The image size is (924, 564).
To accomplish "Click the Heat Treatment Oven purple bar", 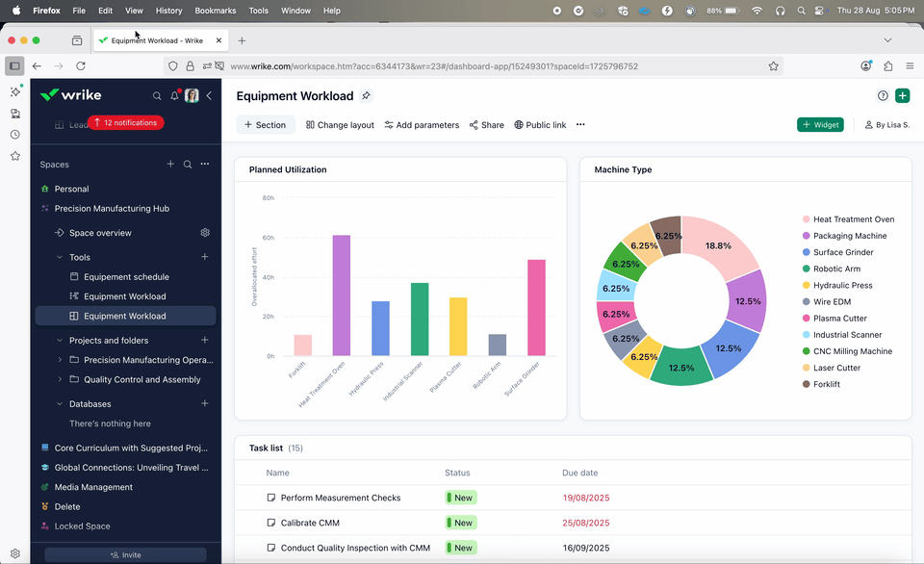I will (x=342, y=295).
